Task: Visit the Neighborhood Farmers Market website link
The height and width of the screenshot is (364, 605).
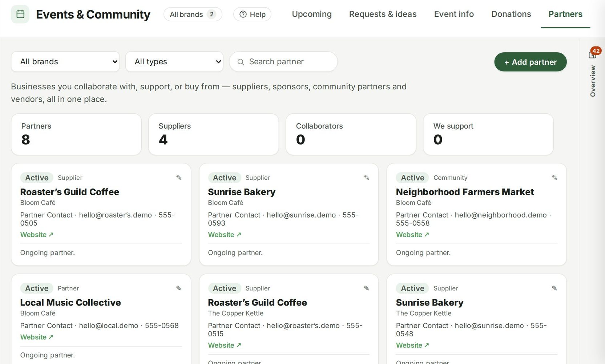Action: [412, 235]
